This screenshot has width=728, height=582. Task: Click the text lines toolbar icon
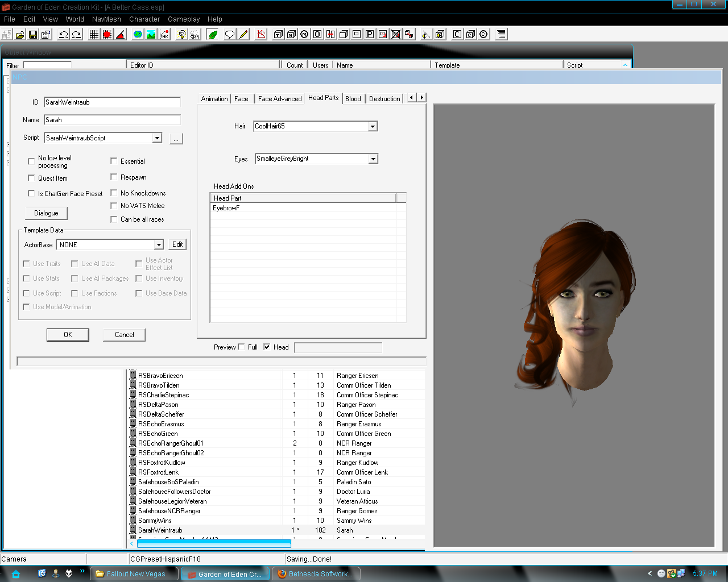pos(501,34)
